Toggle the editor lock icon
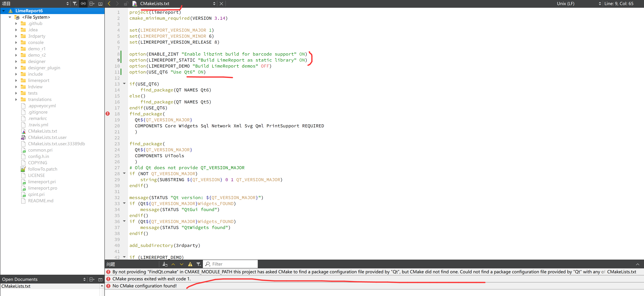This screenshot has height=296, width=644. (126, 4)
